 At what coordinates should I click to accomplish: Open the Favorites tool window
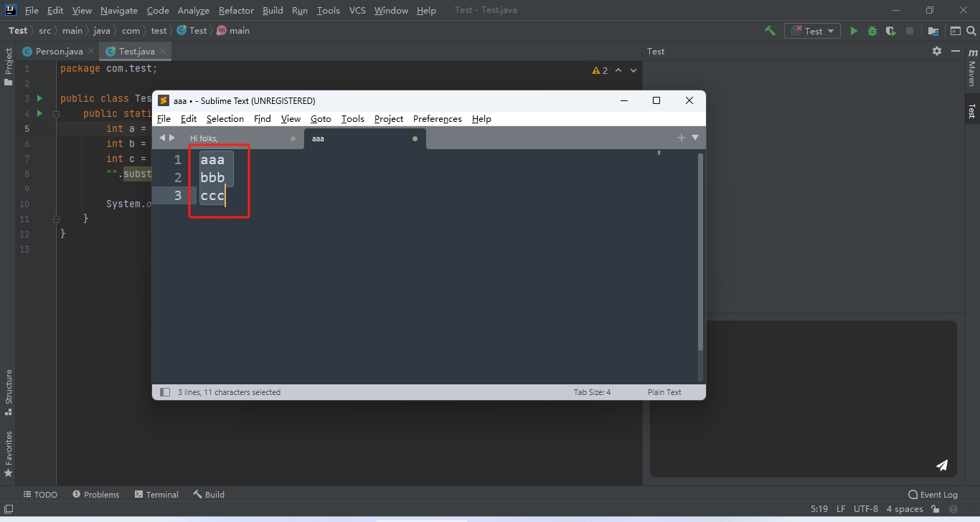click(x=9, y=454)
